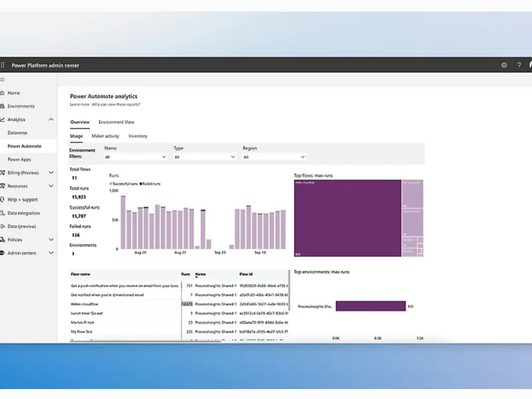Screen dimensions: 532x399
Task: Expand the Billing (Preview) section
Action: point(51,173)
